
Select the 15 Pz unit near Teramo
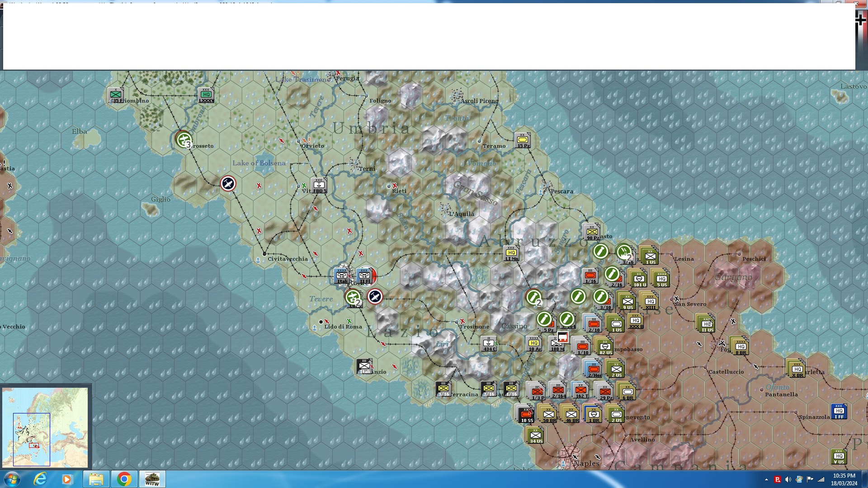coord(522,141)
